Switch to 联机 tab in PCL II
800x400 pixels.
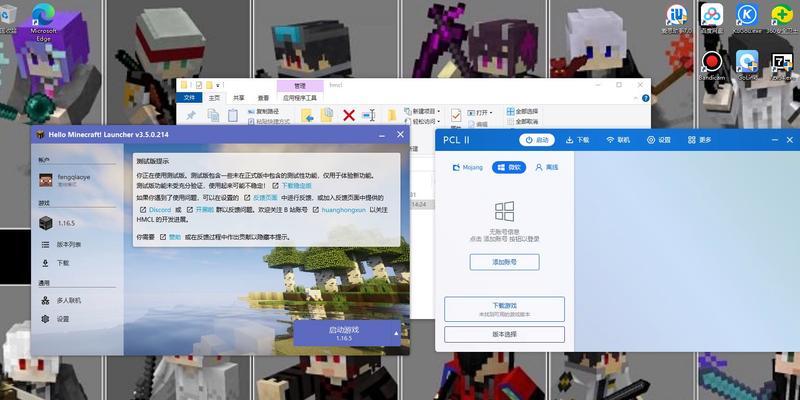click(618, 140)
